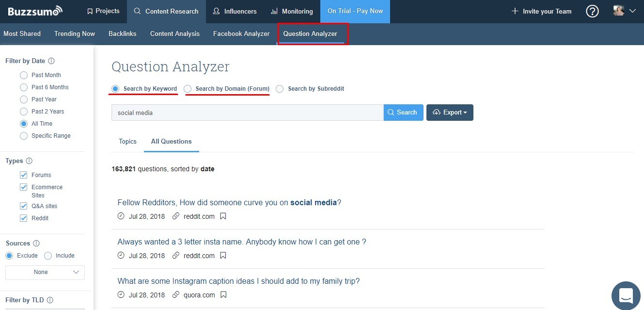Screen dimensions: 644x310
Task: Click the info icon beside Sources
Action: coord(36,244)
